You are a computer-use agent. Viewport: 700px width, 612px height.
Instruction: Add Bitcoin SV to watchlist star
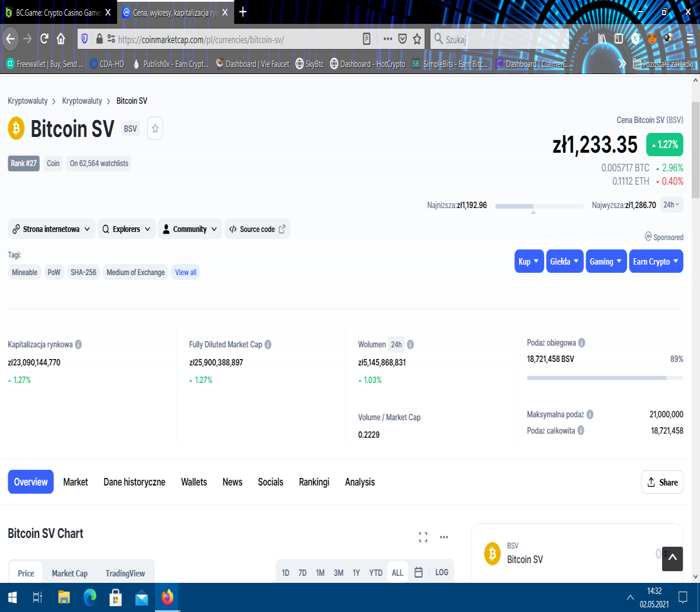155,129
